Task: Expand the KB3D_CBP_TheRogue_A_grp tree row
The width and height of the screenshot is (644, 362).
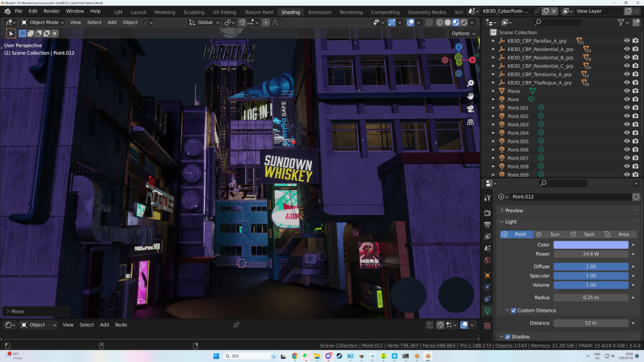Action: (493, 82)
